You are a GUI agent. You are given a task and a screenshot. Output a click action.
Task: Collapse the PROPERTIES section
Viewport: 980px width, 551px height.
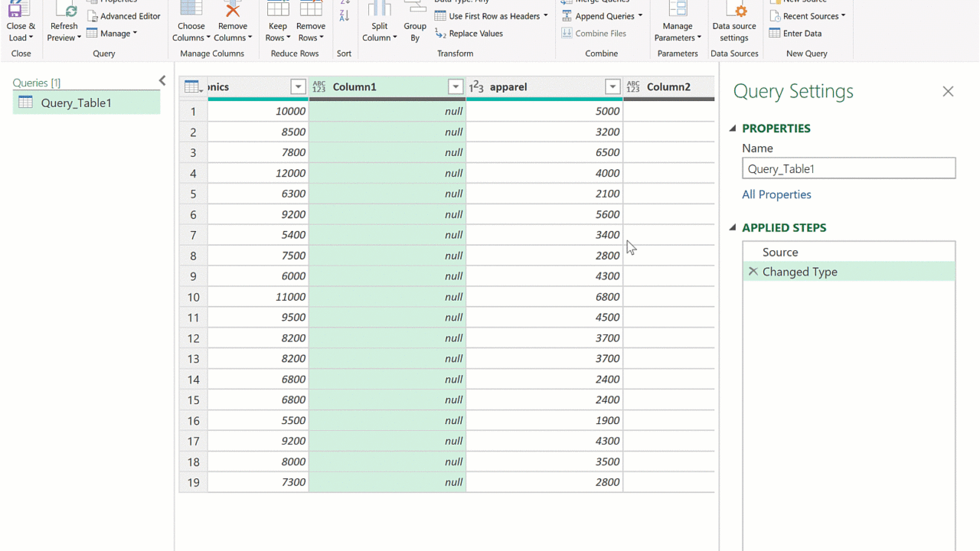coord(733,129)
